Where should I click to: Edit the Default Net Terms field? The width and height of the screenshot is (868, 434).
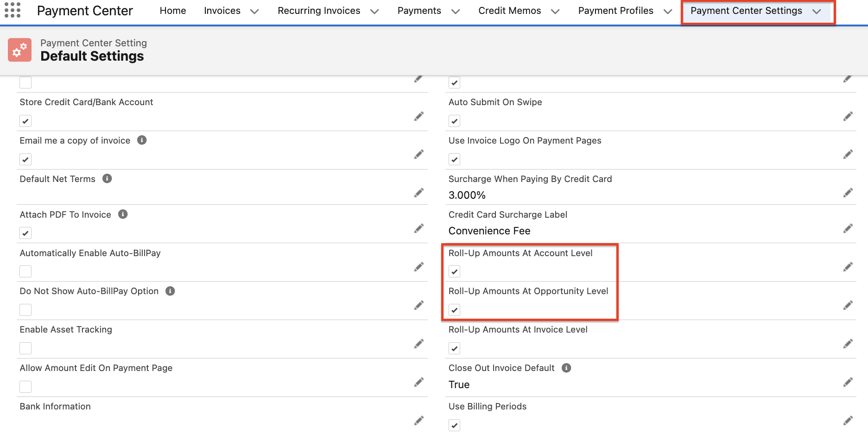pos(419,193)
